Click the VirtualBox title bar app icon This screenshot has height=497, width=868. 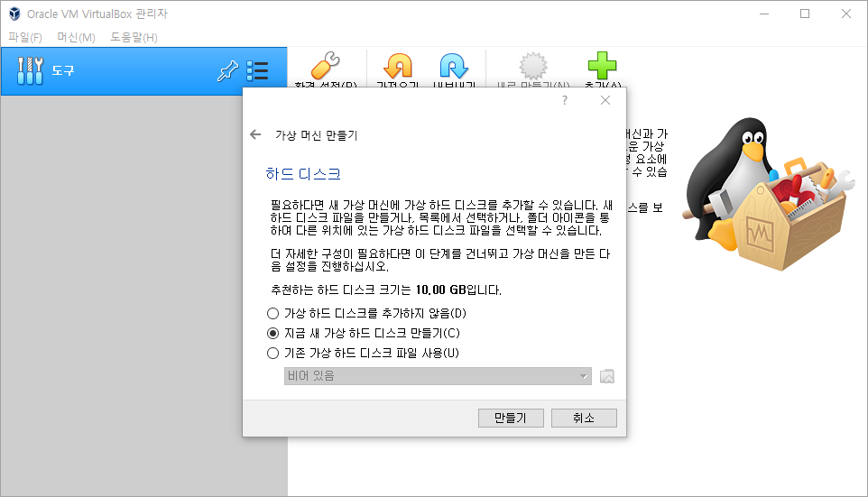14,14
